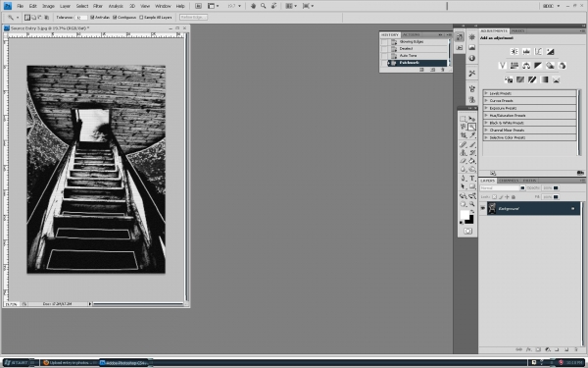
Task: Select the Healing Brush tool
Action: tap(464, 144)
